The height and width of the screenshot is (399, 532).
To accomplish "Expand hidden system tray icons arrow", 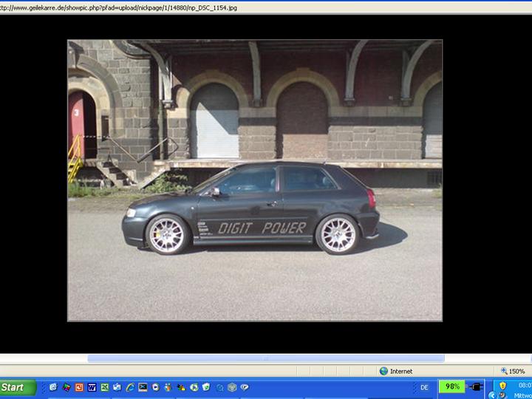I will [492, 395].
